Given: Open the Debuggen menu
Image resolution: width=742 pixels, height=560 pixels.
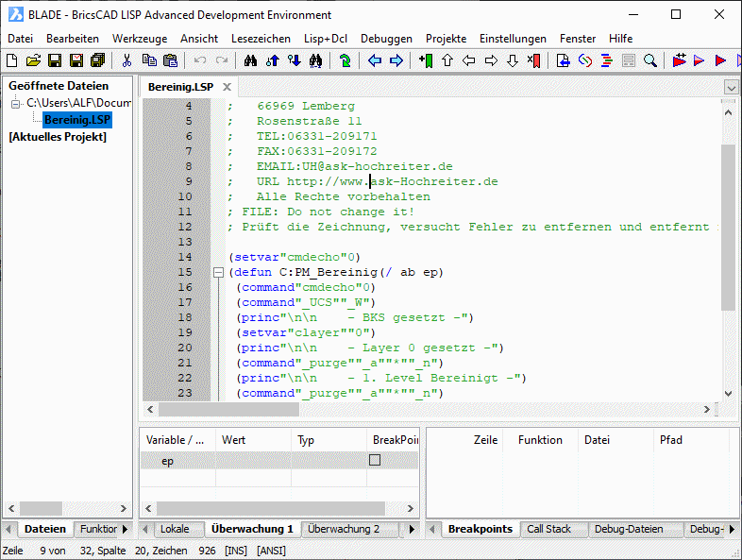Looking at the screenshot, I should click(x=386, y=39).
